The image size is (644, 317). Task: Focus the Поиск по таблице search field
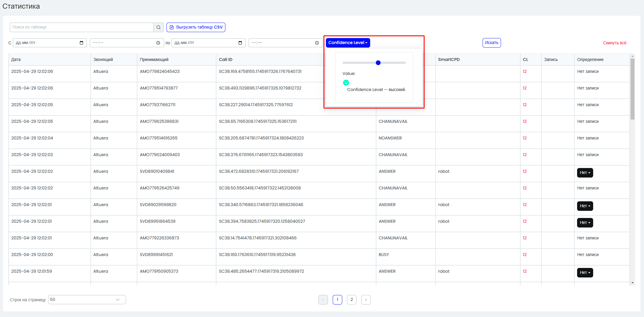[82, 27]
